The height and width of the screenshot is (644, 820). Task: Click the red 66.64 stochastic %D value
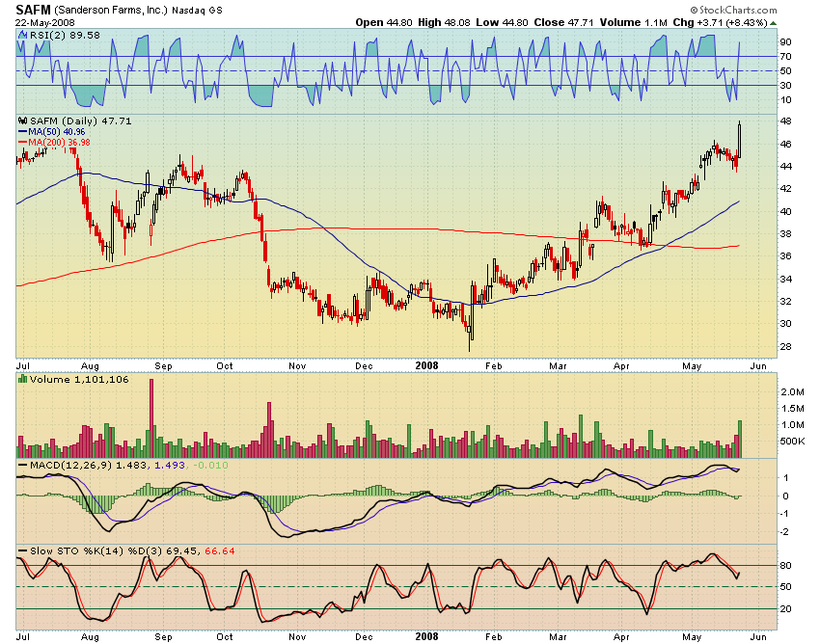pos(220,550)
